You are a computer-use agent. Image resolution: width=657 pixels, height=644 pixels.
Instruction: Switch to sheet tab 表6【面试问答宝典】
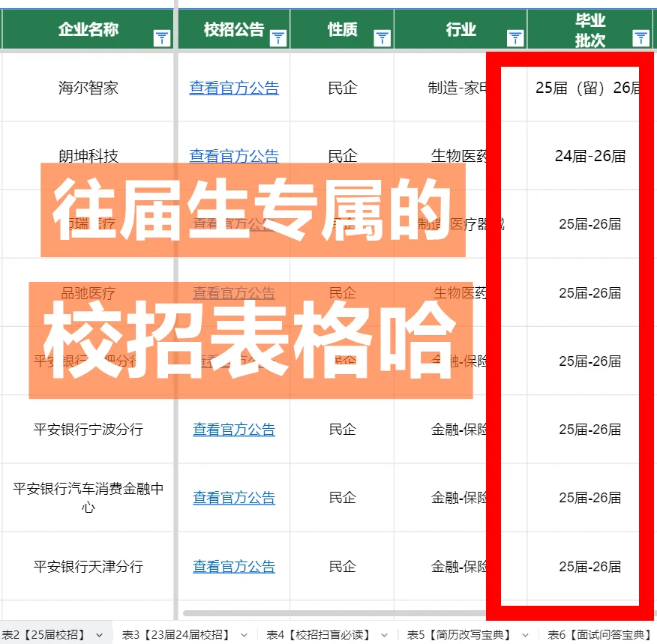pos(600,635)
